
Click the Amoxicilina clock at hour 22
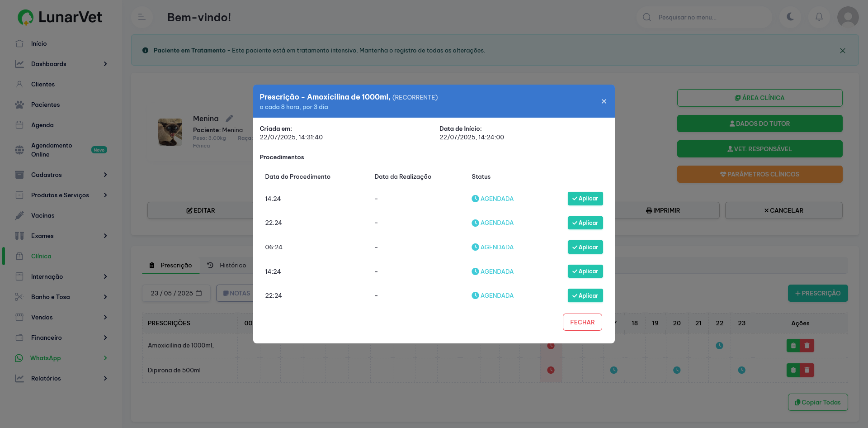coord(719,346)
